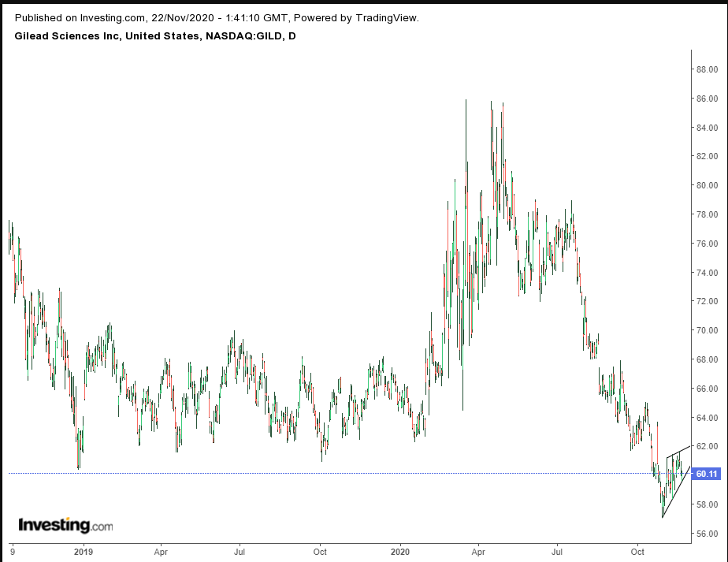Choose the 78.00 price axis label
The width and height of the screenshot is (728, 562).
707,214
